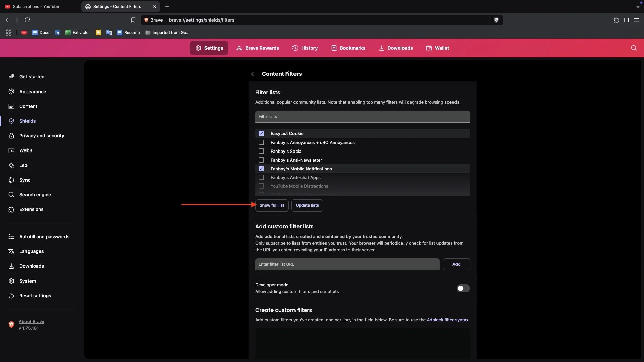Image resolution: width=644 pixels, height=362 pixels.
Task: Reload the page with refresh icon
Action: tap(28, 20)
